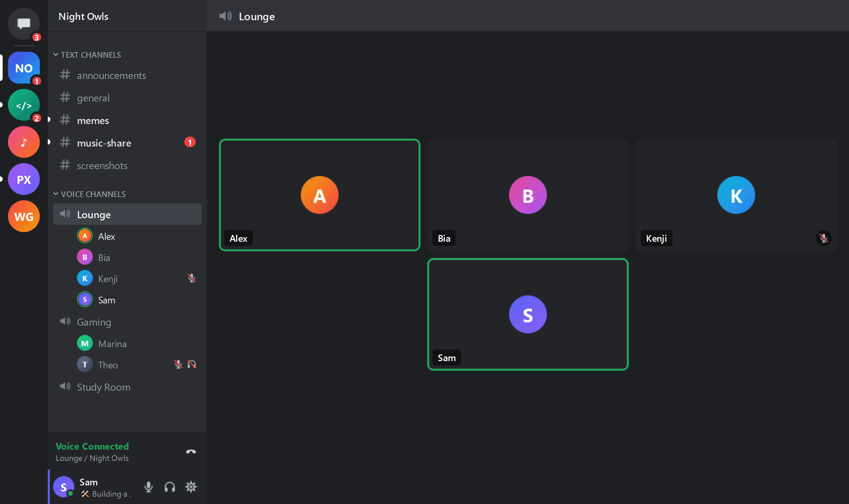Switch to the PX server

click(x=24, y=179)
